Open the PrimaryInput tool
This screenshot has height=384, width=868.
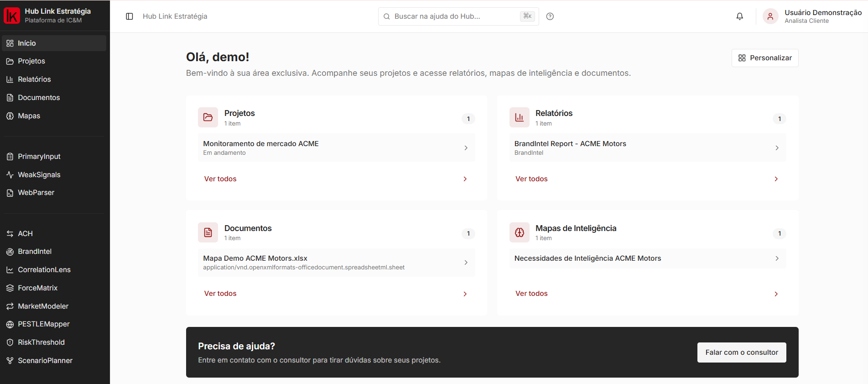click(54, 157)
